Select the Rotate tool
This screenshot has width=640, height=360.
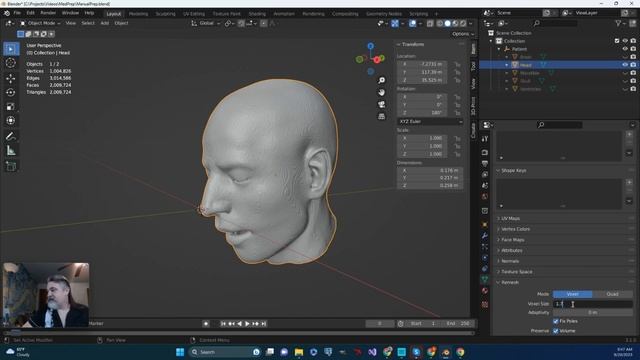click(11, 92)
